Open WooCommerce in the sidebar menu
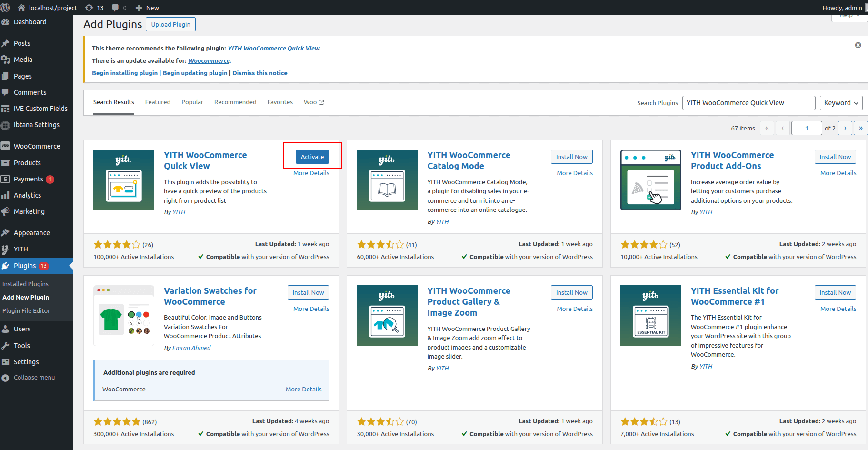 [x=37, y=146]
